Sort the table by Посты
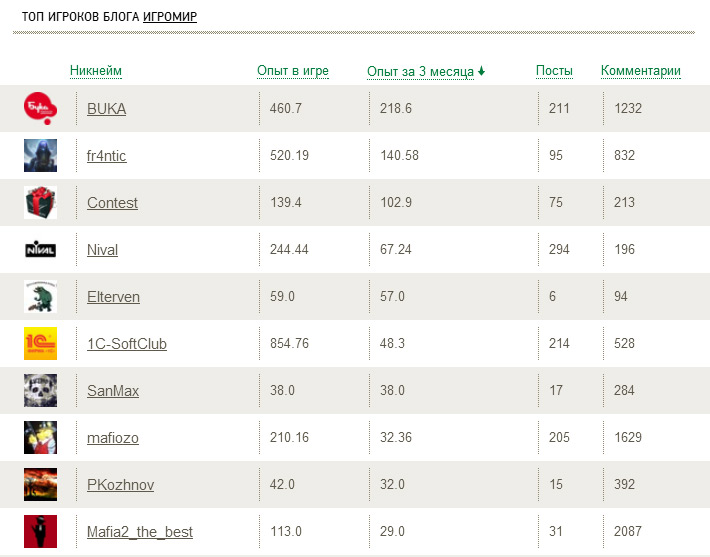Viewport: 710px width, 557px height. pyautogui.click(x=554, y=71)
